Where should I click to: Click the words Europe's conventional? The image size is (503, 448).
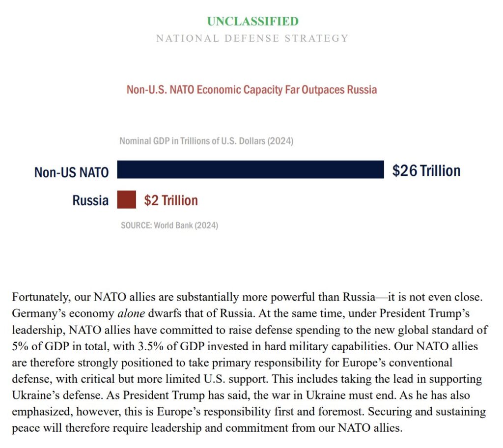pos(397,363)
